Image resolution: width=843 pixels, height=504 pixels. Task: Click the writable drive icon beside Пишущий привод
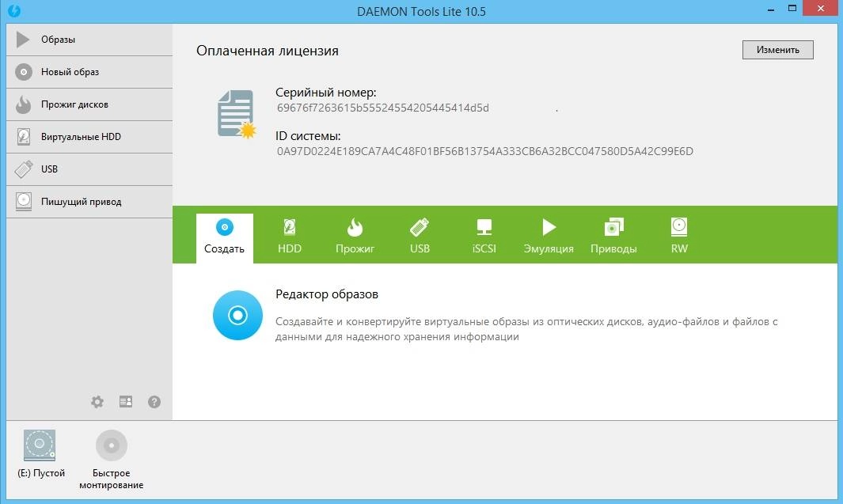24,202
